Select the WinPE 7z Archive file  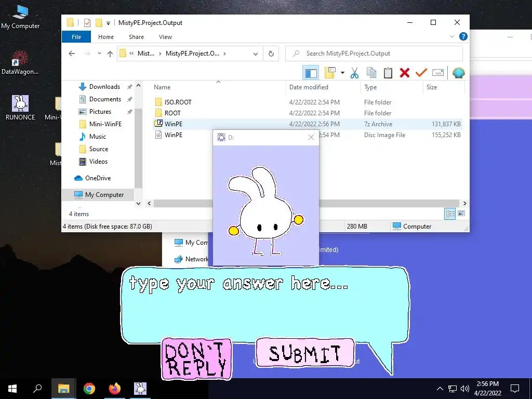click(307, 124)
